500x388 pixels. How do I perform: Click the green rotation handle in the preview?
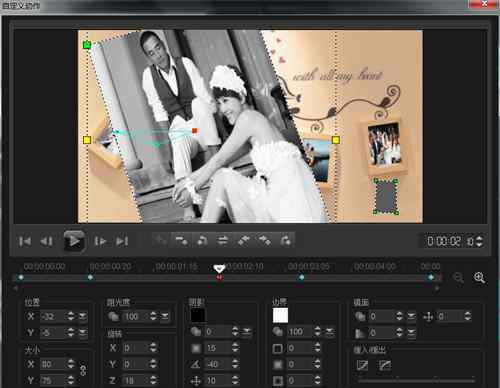pos(87,44)
